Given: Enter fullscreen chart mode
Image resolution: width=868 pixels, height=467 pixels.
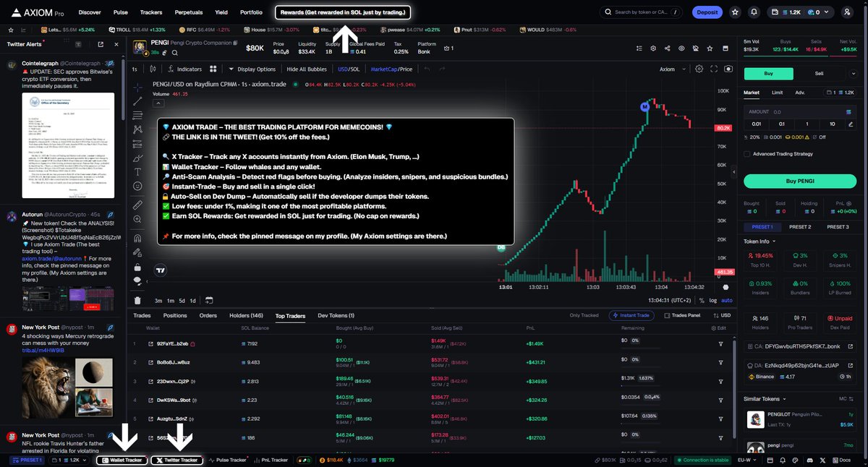Looking at the screenshot, I should pos(714,69).
